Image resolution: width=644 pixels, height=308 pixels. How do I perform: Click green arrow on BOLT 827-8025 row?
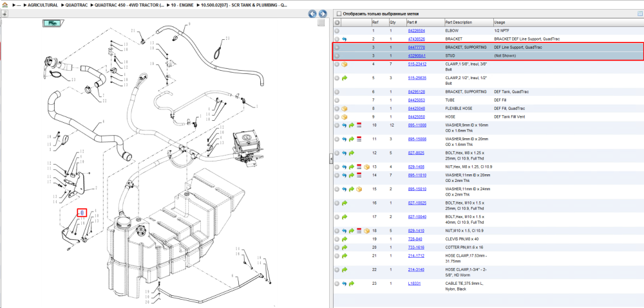[352, 153]
